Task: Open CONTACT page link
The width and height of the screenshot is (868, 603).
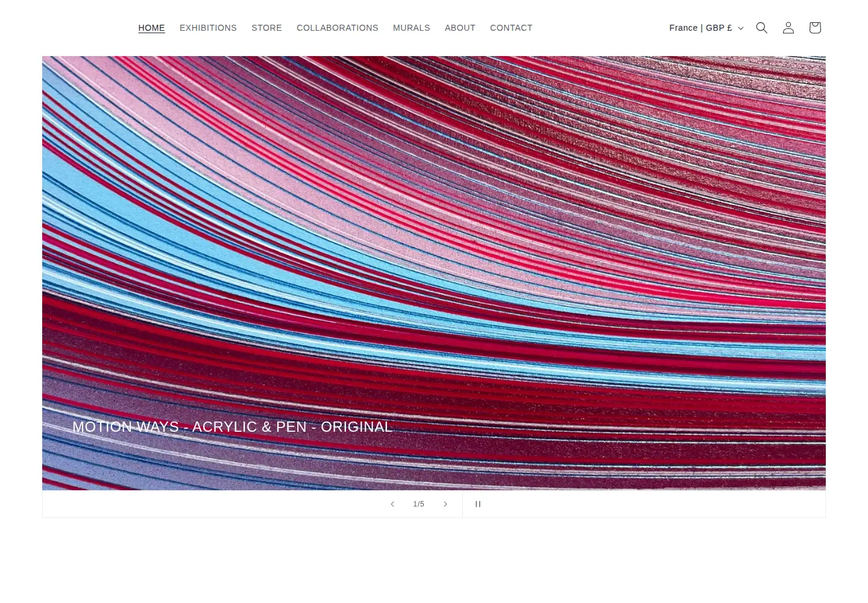Action: click(x=511, y=28)
